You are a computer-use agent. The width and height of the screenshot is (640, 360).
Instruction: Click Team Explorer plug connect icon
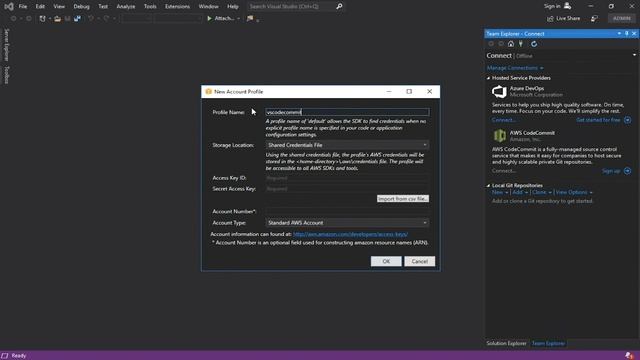click(521, 44)
